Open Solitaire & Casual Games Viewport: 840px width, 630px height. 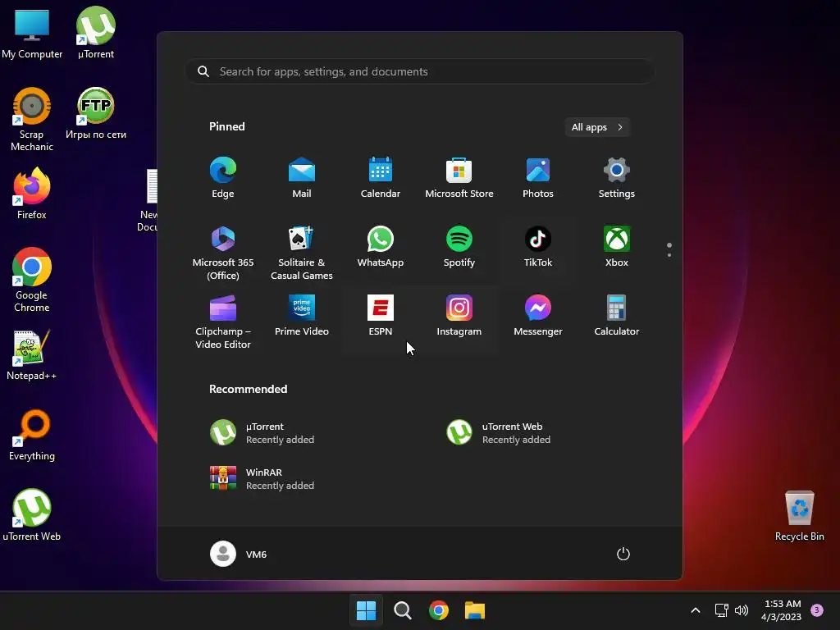point(302,253)
